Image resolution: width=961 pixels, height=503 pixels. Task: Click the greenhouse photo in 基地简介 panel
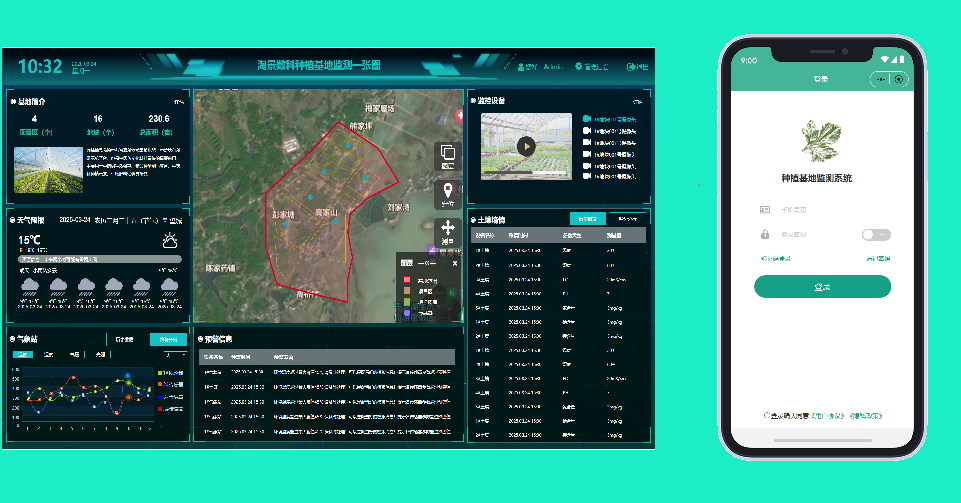coord(48,170)
